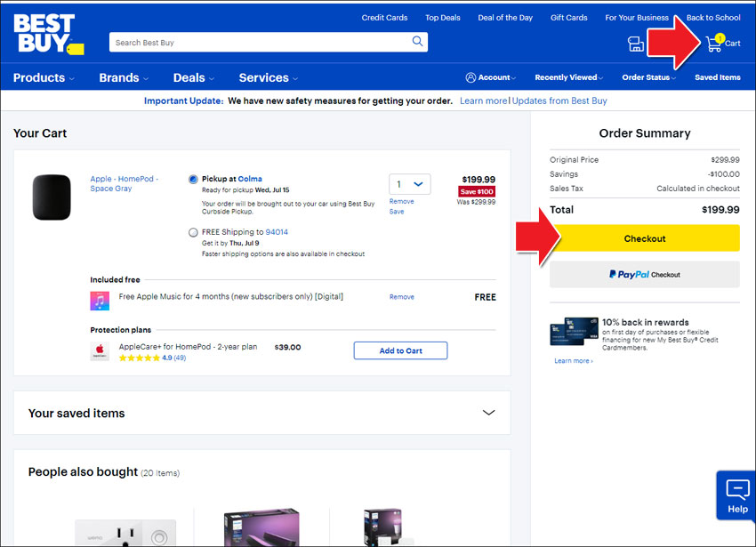Open the shopping cart icon
The width and height of the screenshot is (756, 547).
coord(713,44)
